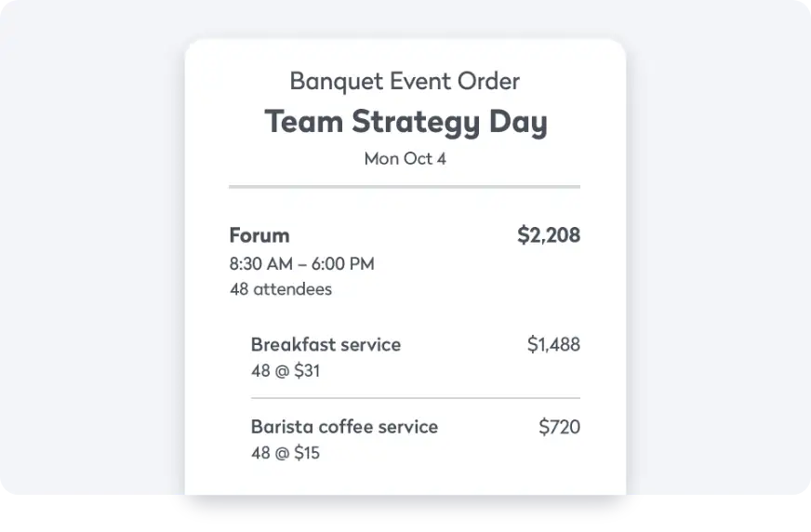Click the $2,208 Forum total
The height and width of the screenshot is (532, 811).
pyautogui.click(x=548, y=235)
